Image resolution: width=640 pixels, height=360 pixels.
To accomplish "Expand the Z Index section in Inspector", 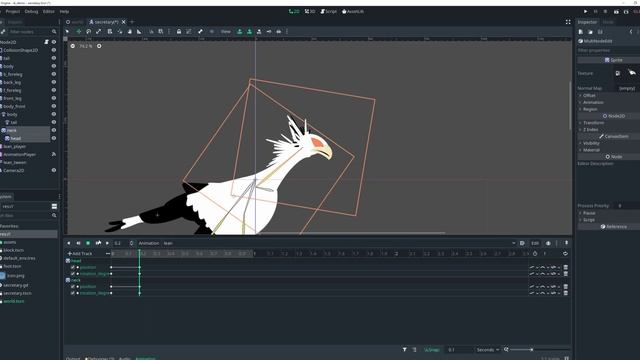I will [x=591, y=129].
